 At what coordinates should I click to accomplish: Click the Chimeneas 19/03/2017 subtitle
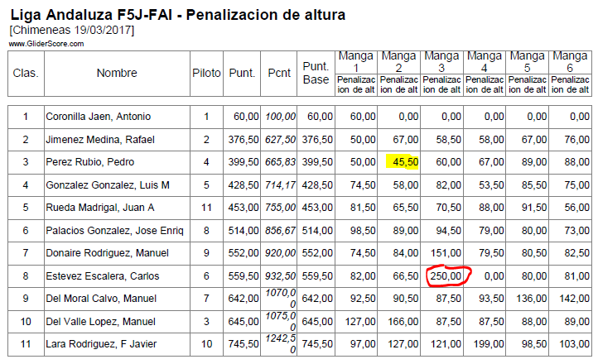pos(72,31)
